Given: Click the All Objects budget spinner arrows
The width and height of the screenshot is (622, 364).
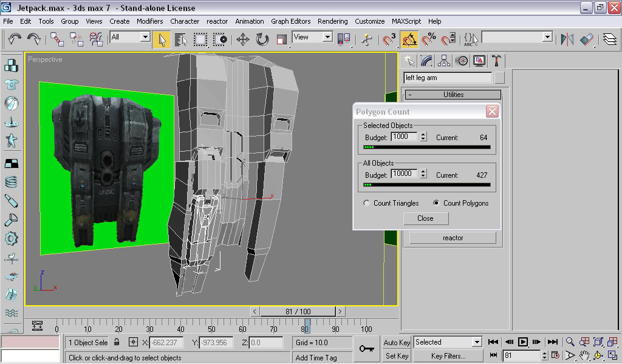Looking at the screenshot, I should (423, 174).
